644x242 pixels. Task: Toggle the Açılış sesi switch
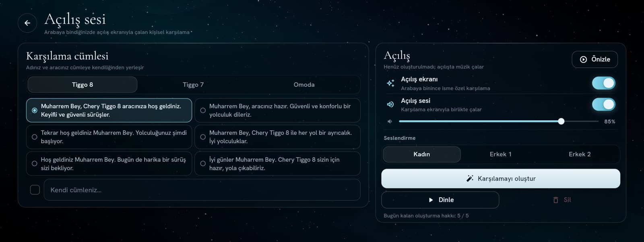603,104
